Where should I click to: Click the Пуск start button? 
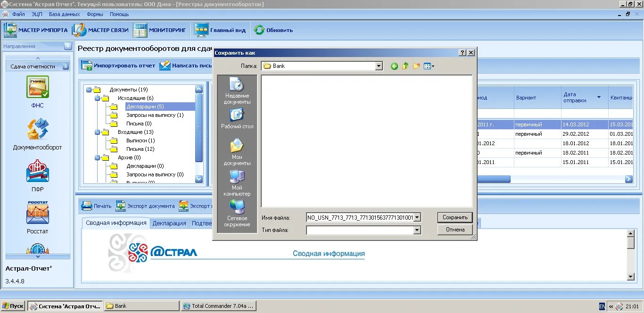pos(13,306)
